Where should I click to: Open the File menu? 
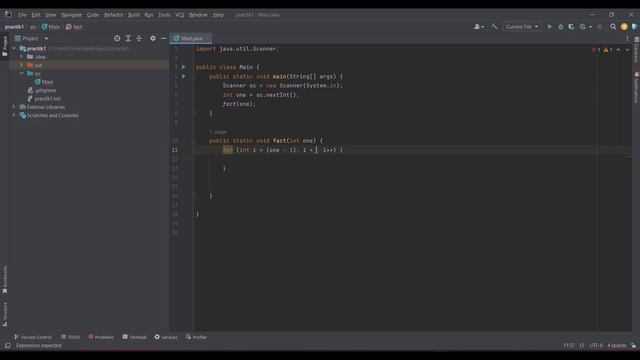coord(22,15)
